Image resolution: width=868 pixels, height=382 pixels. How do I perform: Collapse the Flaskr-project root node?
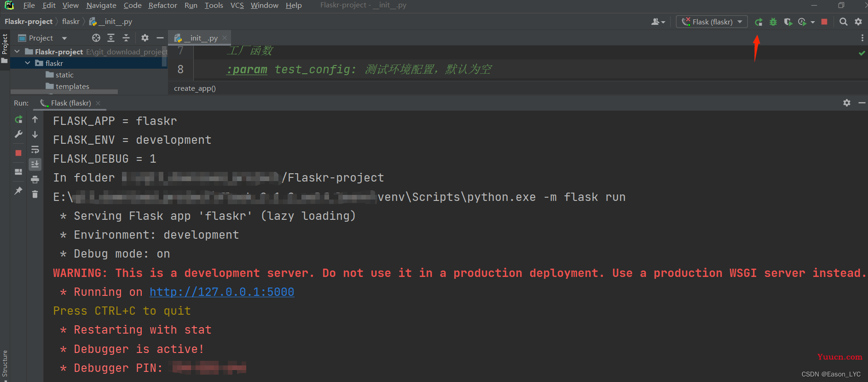[17, 52]
